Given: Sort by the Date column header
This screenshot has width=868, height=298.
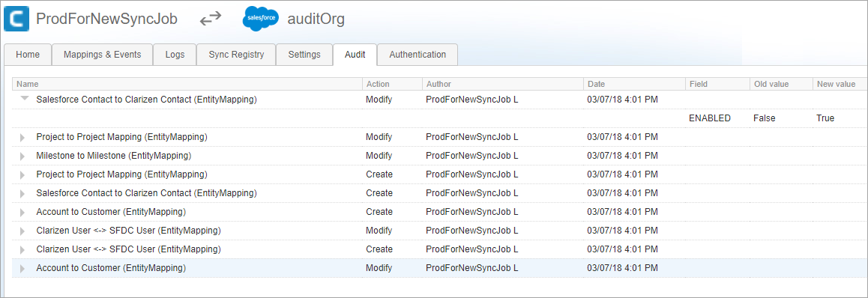Looking at the screenshot, I should 634,84.
